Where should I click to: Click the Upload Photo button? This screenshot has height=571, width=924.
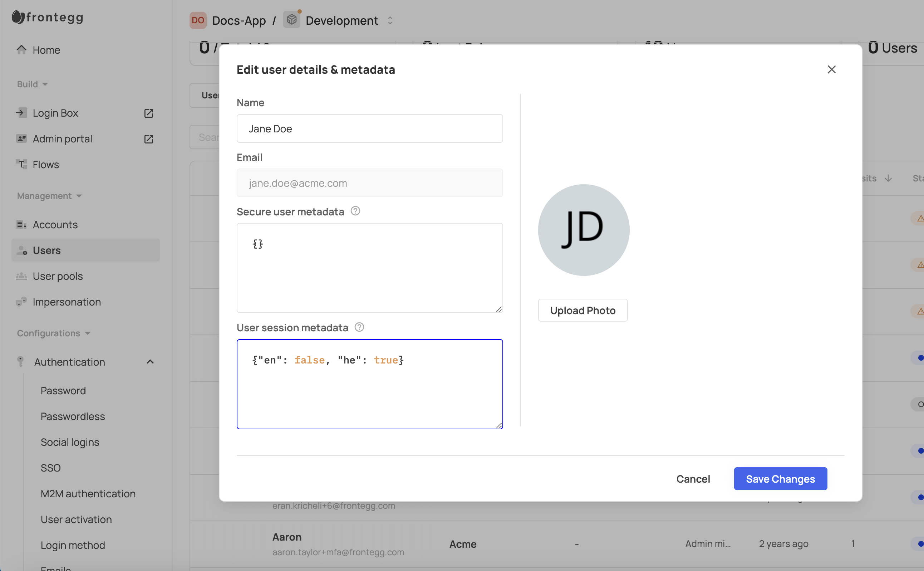pyautogui.click(x=583, y=311)
